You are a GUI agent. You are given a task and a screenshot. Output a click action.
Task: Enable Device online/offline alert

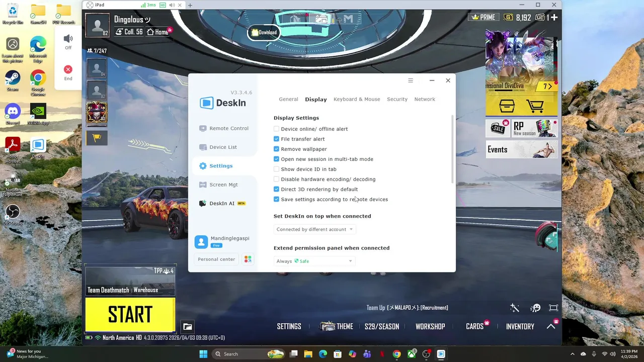pyautogui.click(x=276, y=129)
